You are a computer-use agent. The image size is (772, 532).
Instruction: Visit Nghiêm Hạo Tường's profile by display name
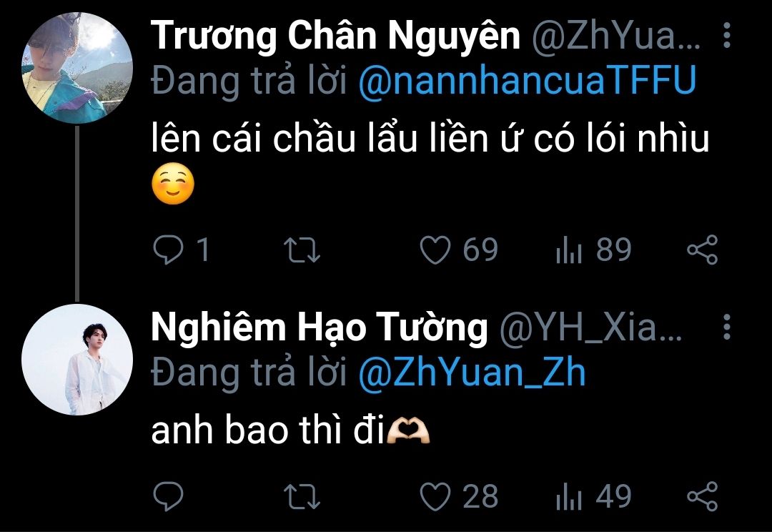click(x=320, y=328)
